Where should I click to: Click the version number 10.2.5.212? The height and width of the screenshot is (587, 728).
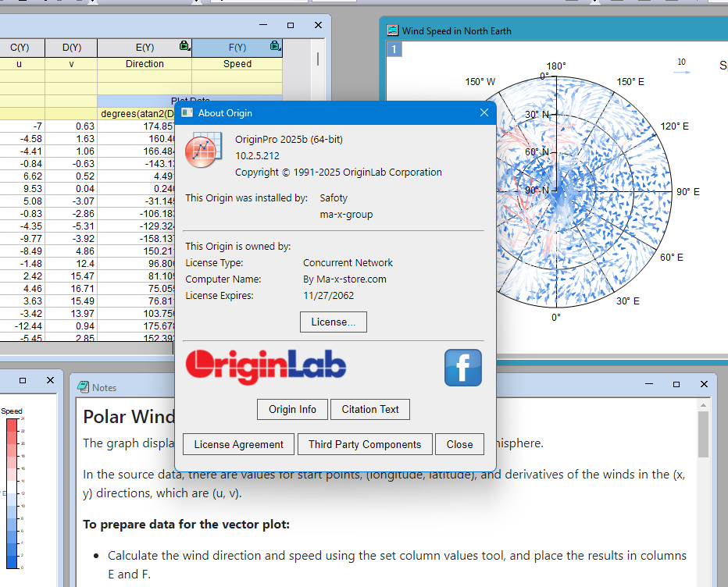257,156
